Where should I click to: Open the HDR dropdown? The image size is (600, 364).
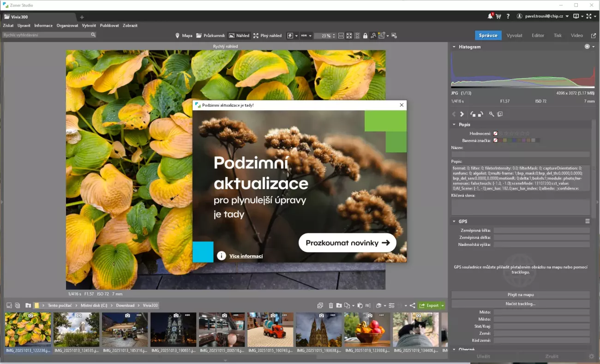tap(306, 36)
